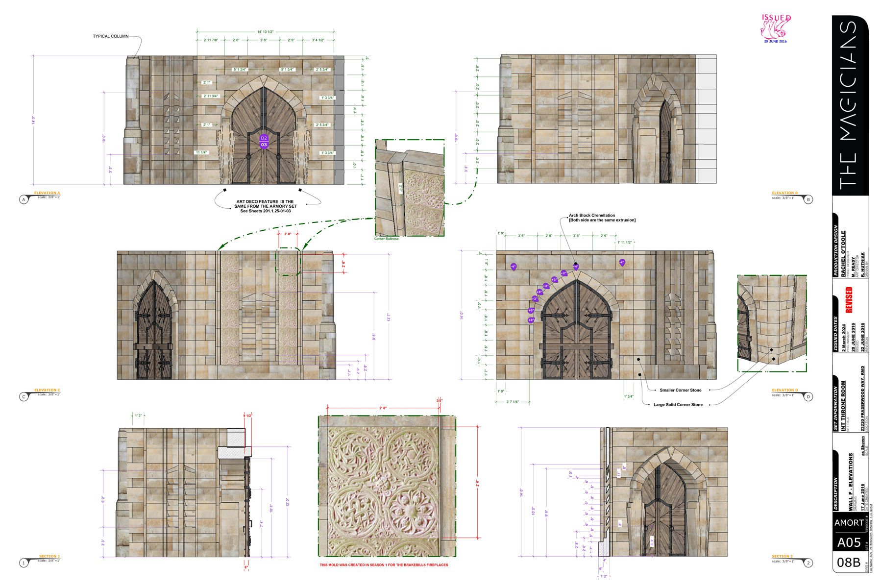Select the rightmost purple -4" pin
882x588 pixels.
(622, 263)
